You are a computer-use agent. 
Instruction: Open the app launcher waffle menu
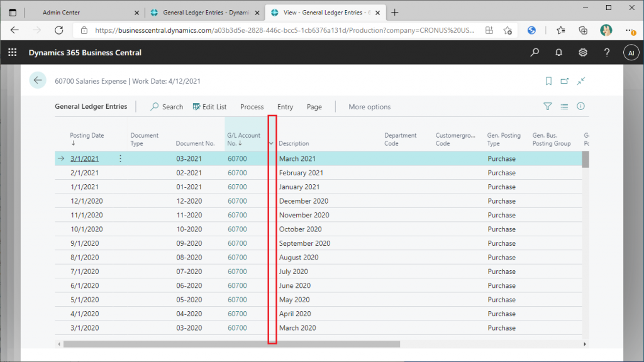(x=13, y=53)
